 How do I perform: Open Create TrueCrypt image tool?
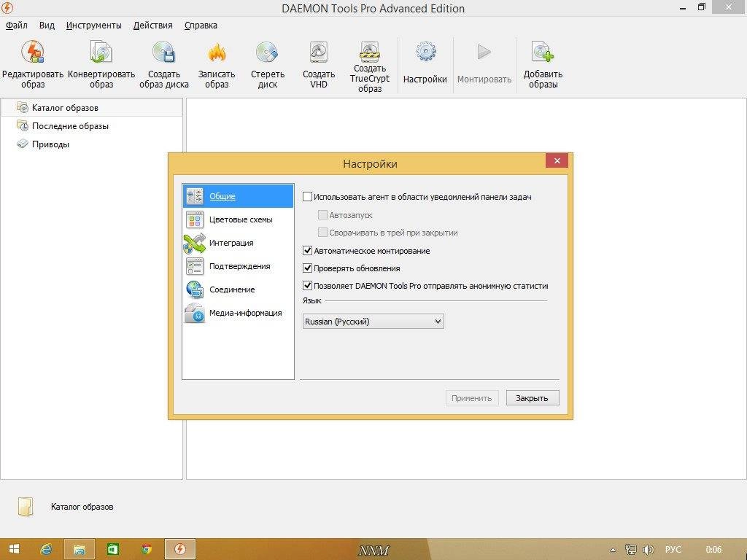[369, 66]
